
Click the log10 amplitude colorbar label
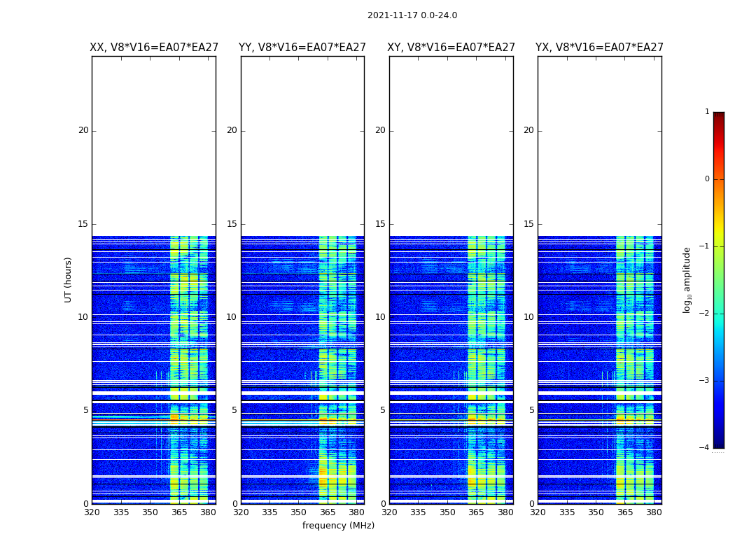[687, 280]
